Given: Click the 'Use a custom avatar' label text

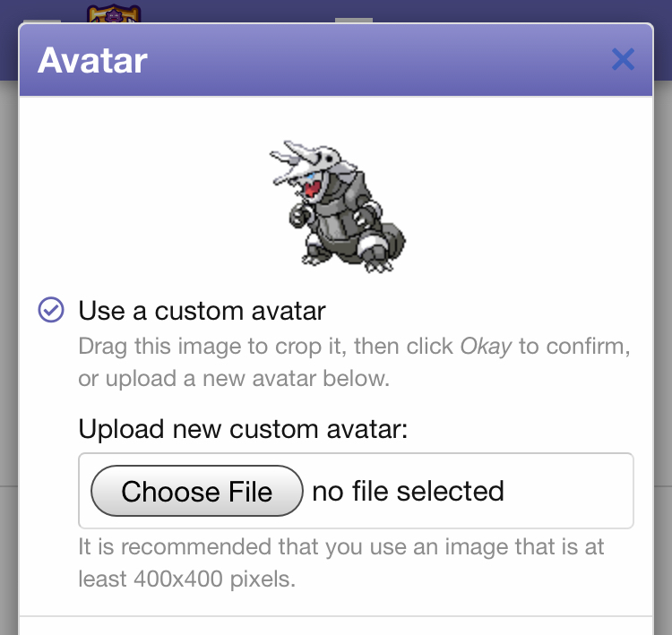Looking at the screenshot, I should (202, 311).
